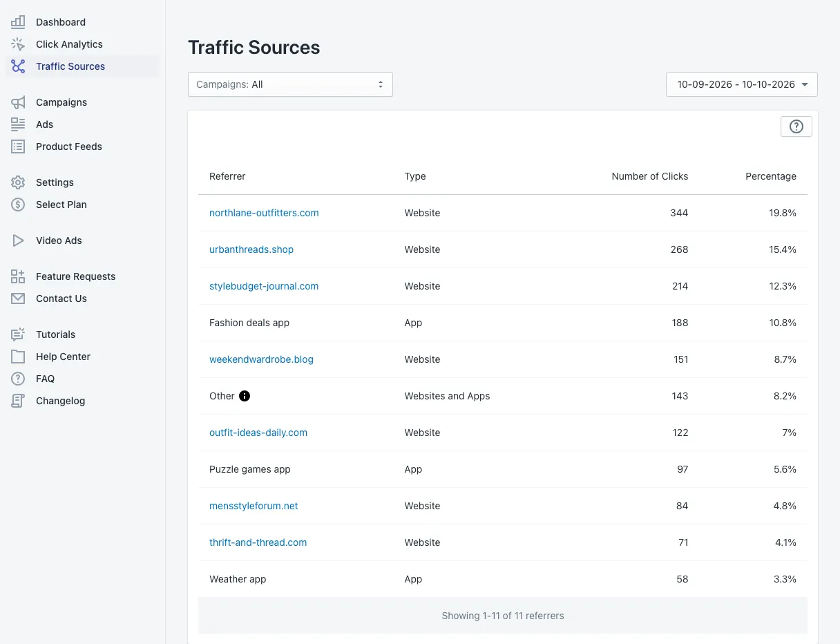Click the Tutorials chat icon
Image resolution: width=840 pixels, height=644 pixels.
18,334
